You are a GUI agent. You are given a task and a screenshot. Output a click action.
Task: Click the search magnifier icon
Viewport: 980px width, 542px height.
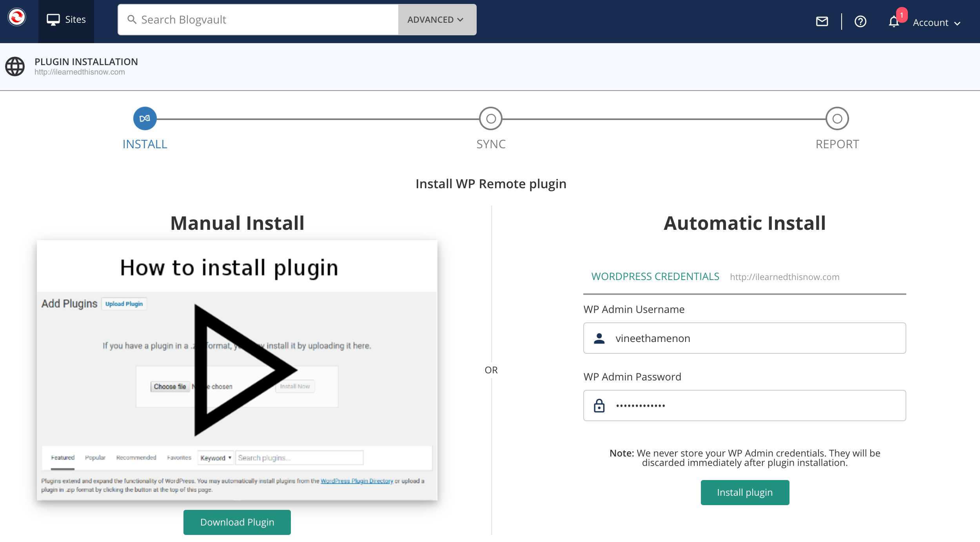coord(132,20)
